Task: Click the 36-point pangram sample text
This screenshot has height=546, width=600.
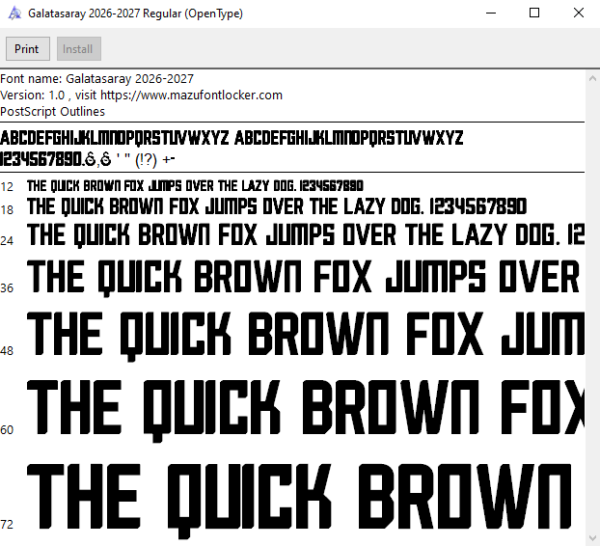Action: [x=304, y=277]
